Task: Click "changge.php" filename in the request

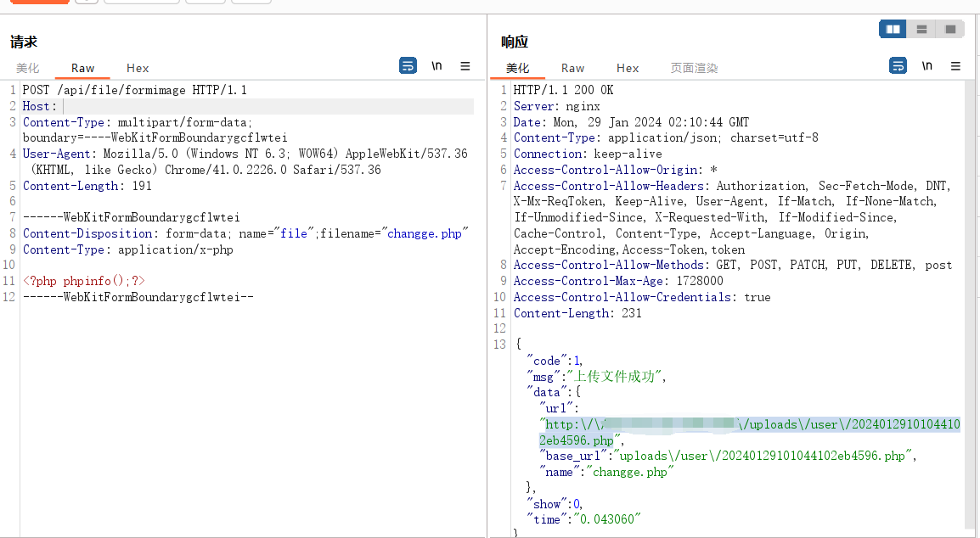Action: pyautogui.click(x=425, y=233)
